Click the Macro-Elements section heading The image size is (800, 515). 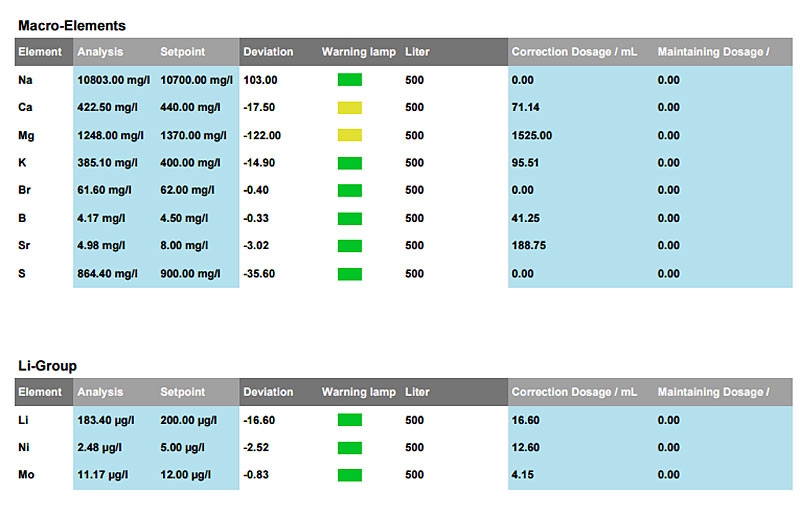coord(72,26)
